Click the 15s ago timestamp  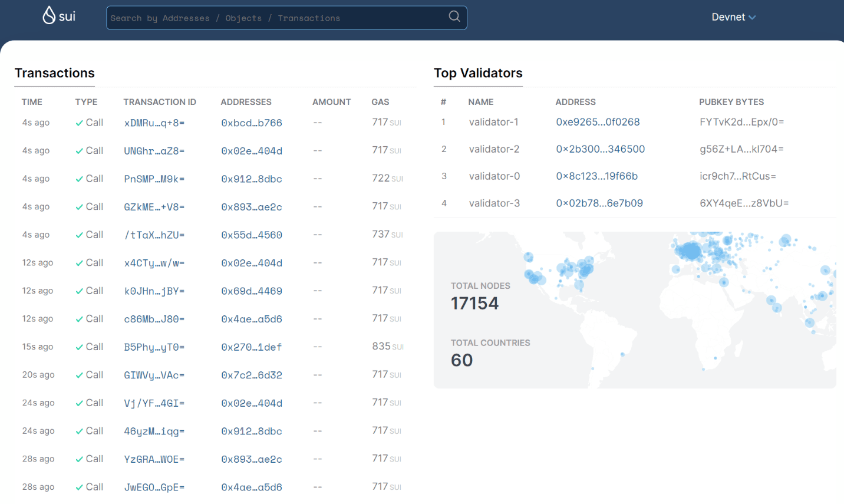38,347
